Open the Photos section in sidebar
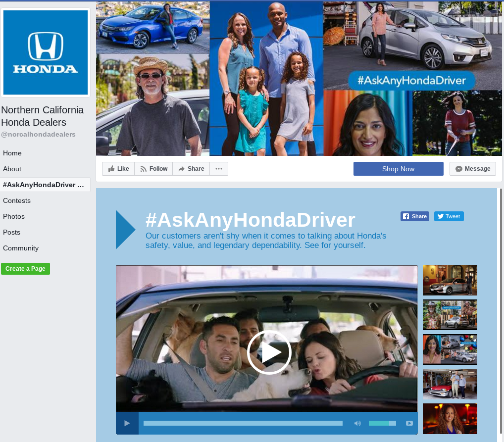Screen dimensions: 504x442 [14, 216]
